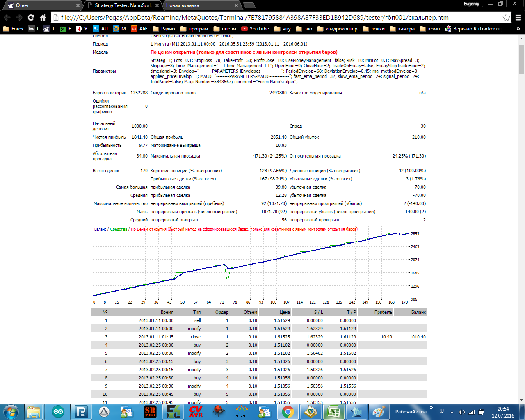Open the квадрокоптер bookmarks folder
Screen dimensions: 525x420
(x=337, y=29)
